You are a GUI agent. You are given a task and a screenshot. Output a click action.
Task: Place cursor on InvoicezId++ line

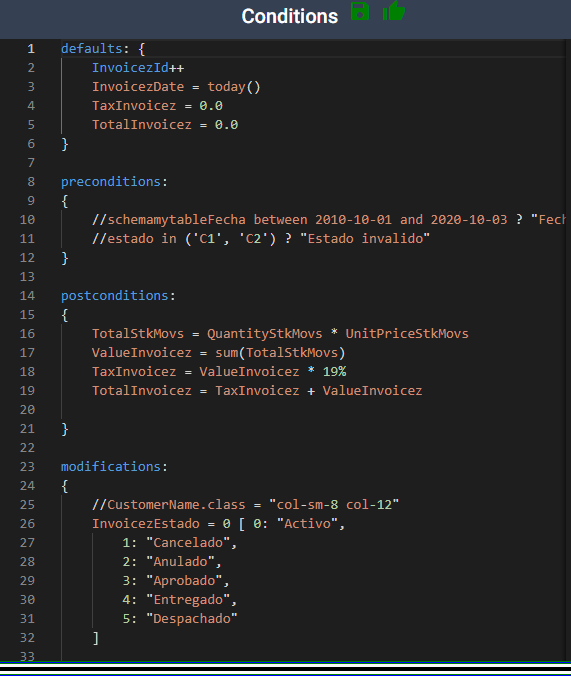[x=138, y=68]
